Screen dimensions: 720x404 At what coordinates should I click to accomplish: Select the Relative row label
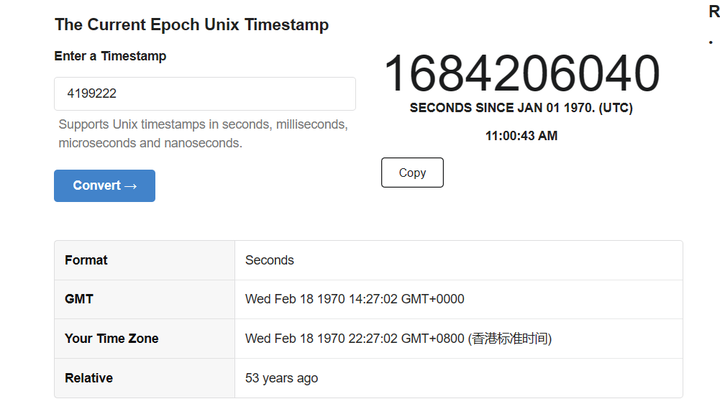89,378
